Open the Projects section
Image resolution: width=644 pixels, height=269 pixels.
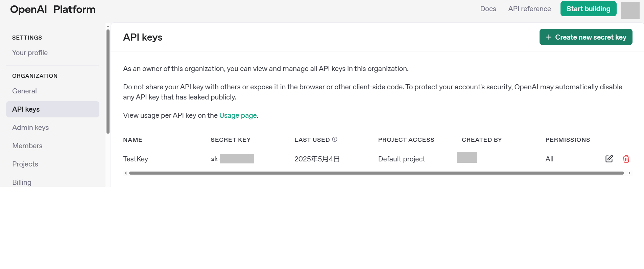(x=25, y=164)
